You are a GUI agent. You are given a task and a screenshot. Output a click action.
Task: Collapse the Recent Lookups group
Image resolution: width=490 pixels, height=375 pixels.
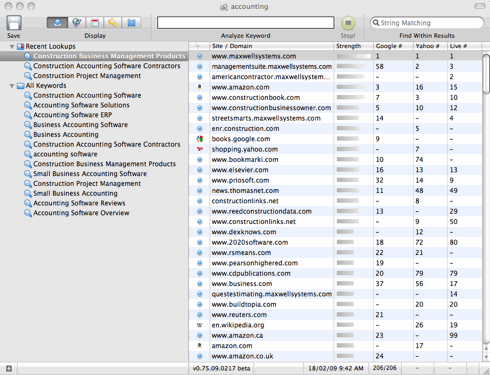click(12, 46)
